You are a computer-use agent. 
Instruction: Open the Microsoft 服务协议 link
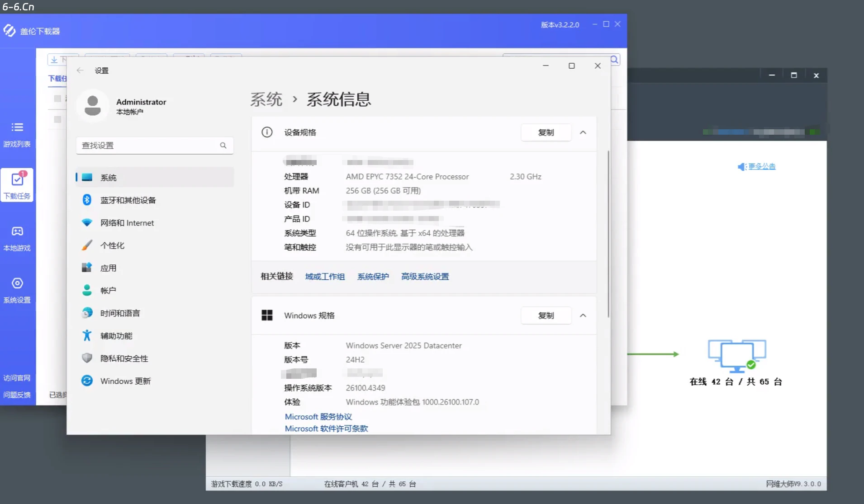click(318, 416)
